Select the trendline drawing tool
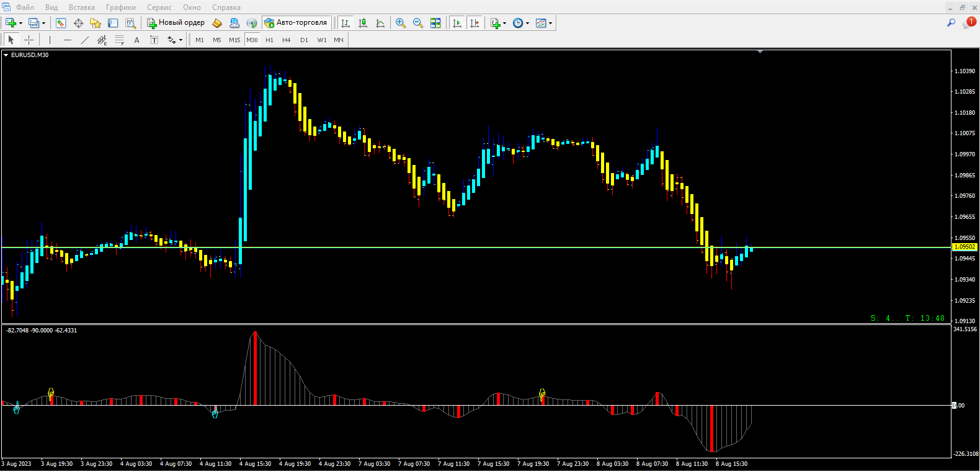This screenshot has width=980, height=472. coord(85,40)
